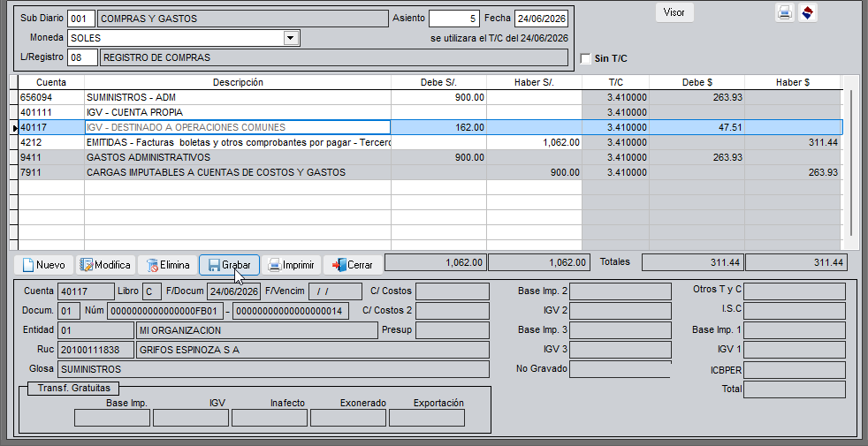This screenshot has height=446, width=868.
Task: Click the Entidad code field 01
Action: click(95, 330)
